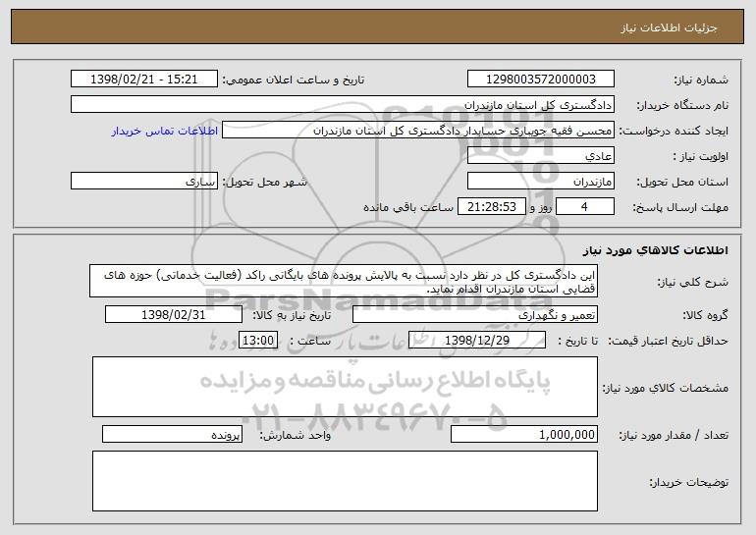Click the حداقل تاریخ اعتبار قیمت label
This screenshot has height=535, width=756.
669,341
